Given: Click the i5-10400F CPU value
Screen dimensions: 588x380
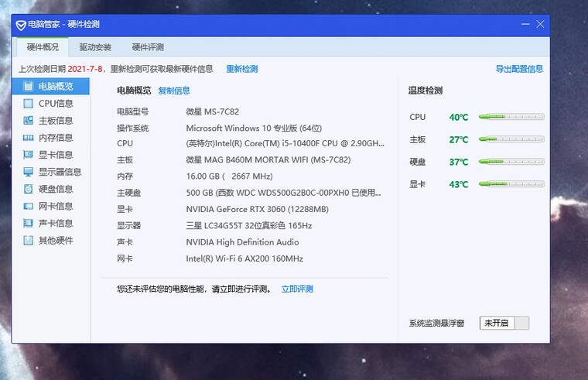Looking at the screenshot, I should 285,143.
